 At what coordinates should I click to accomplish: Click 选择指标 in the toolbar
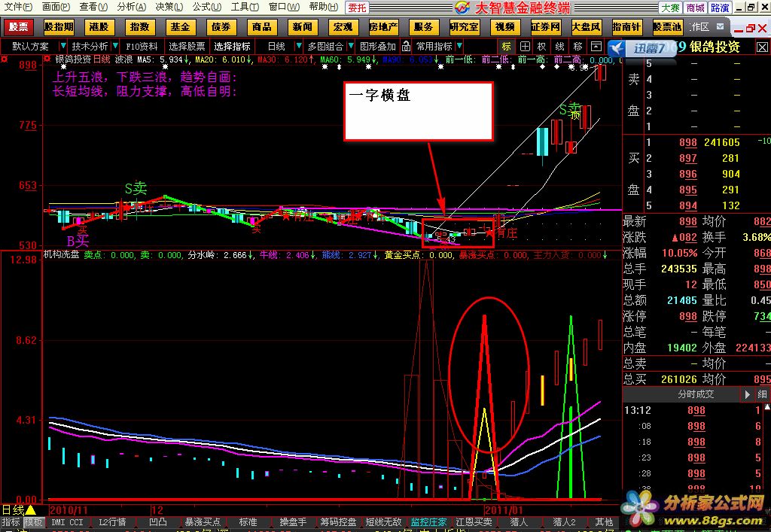232,46
